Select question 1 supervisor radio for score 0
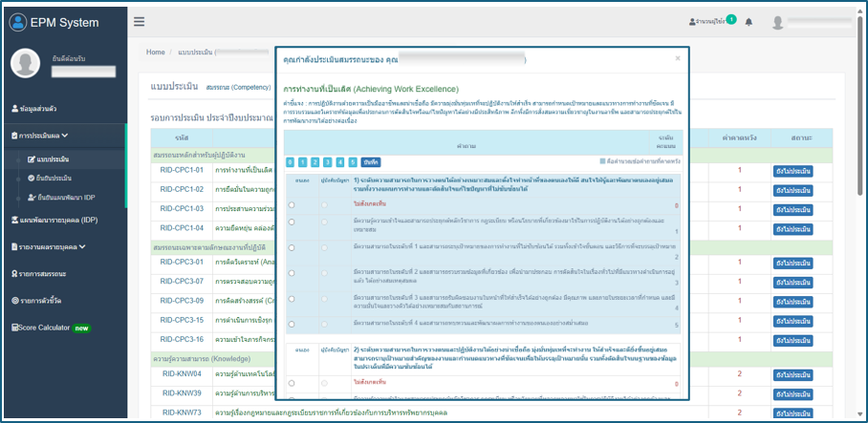Image resolution: width=868 pixels, height=423 pixels. point(324,204)
